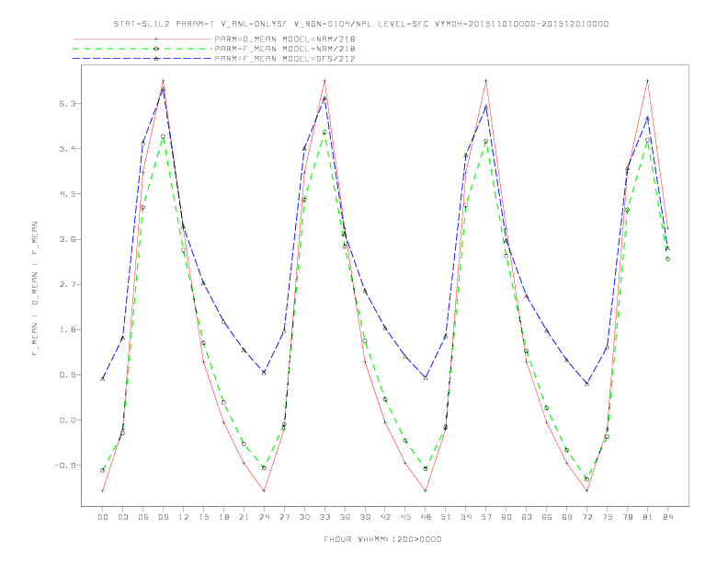Click the x-axis tick label 39

click(x=365, y=517)
